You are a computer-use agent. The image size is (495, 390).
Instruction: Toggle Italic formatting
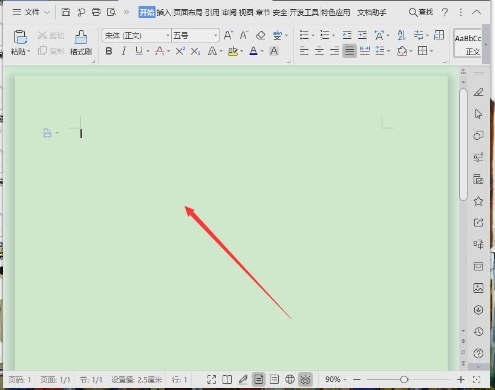pyautogui.click(x=124, y=51)
